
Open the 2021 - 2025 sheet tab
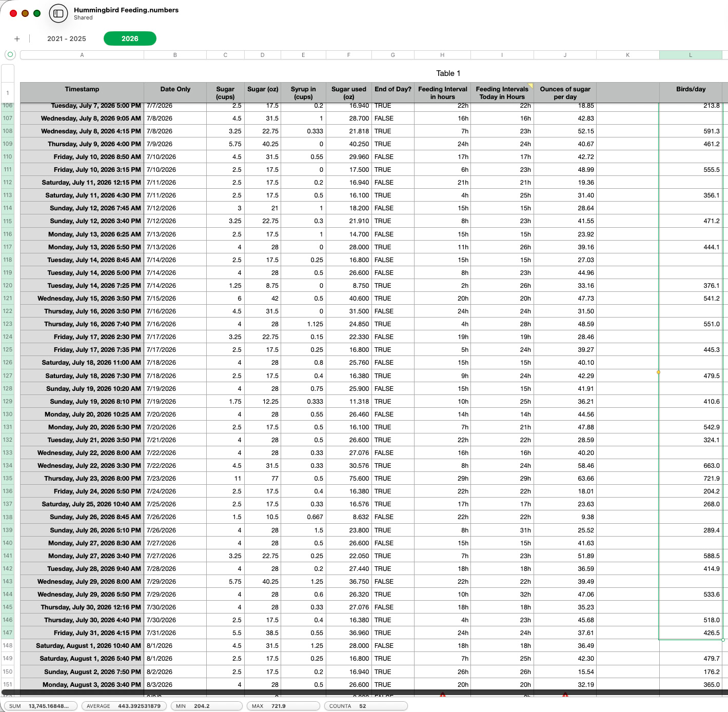point(67,38)
